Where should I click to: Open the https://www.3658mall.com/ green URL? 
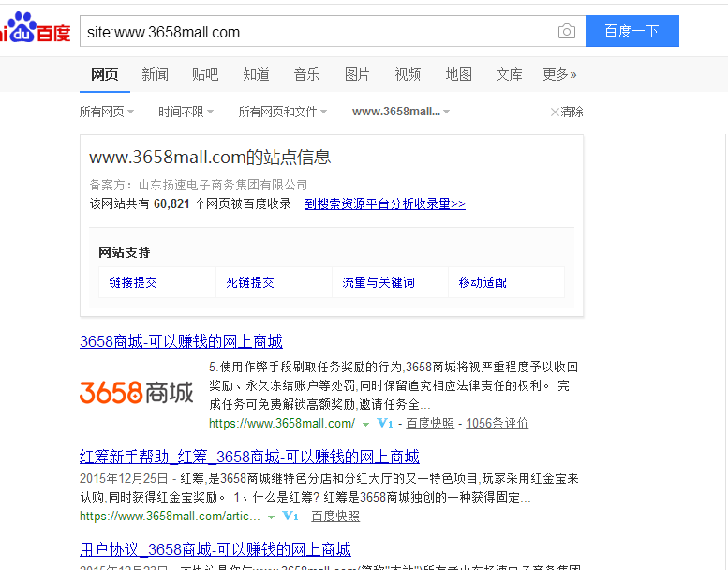coord(282,423)
